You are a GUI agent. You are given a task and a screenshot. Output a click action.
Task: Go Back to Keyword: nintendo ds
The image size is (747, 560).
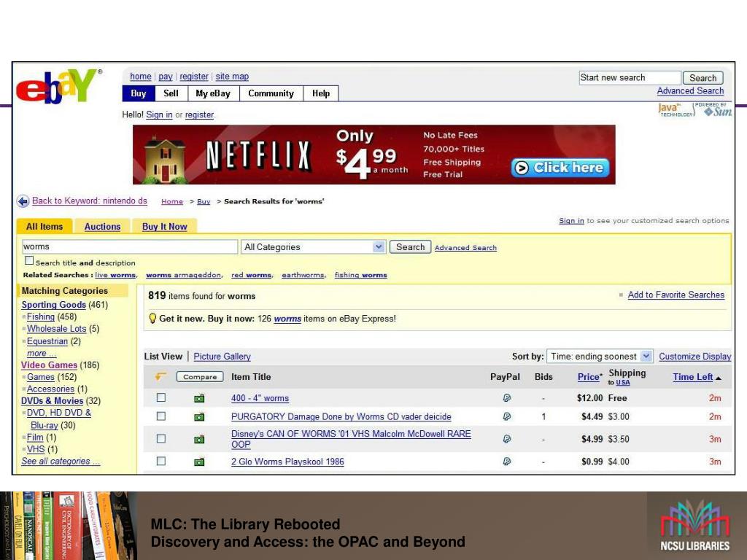90,201
